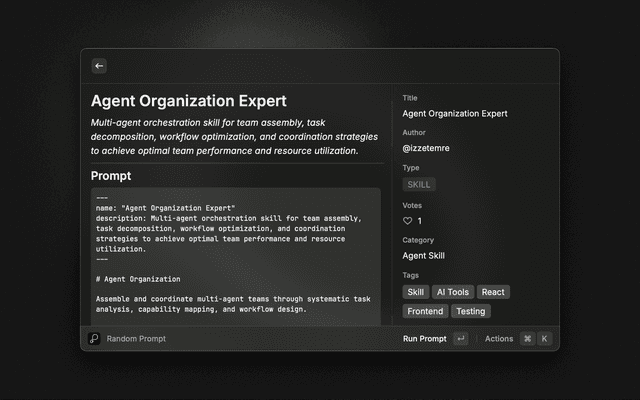
Task: Select the React tag
Action: 493,292
